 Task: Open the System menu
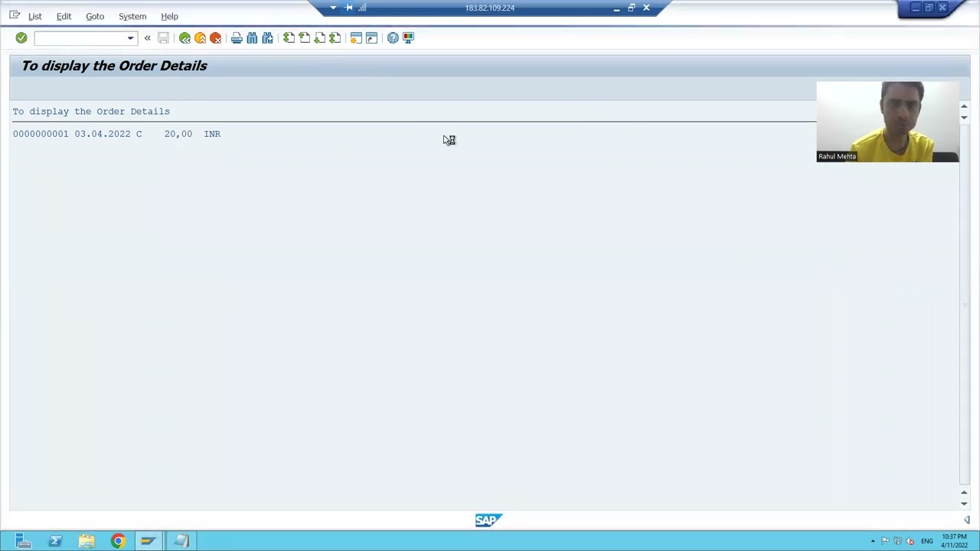(132, 16)
